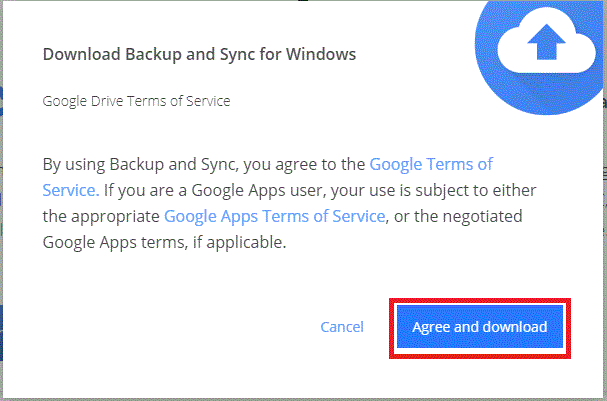
Task: Open the Google Terms of Service link
Action: 431,165
